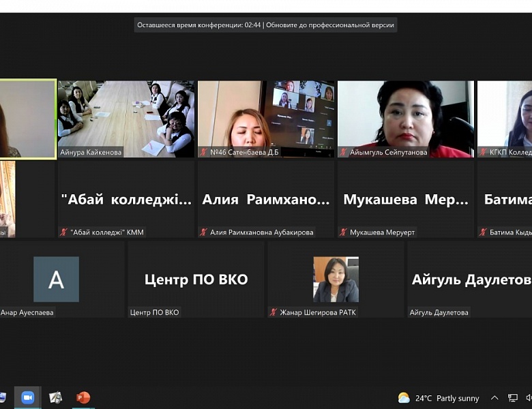The height and width of the screenshot is (409, 532).
Task: Select Мукашева Мер... participant tile
Action: pyautogui.click(x=406, y=199)
